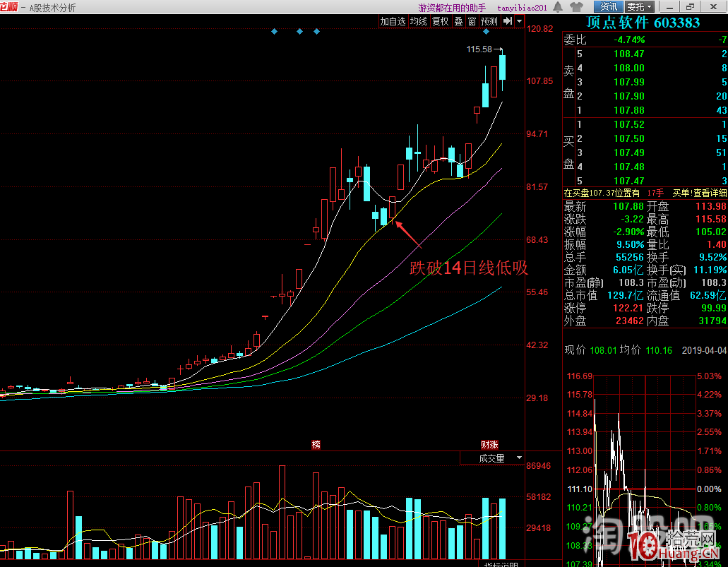Screen dimensions: 728x567
Task: Click the 预测 button
Action: click(489, 21)
